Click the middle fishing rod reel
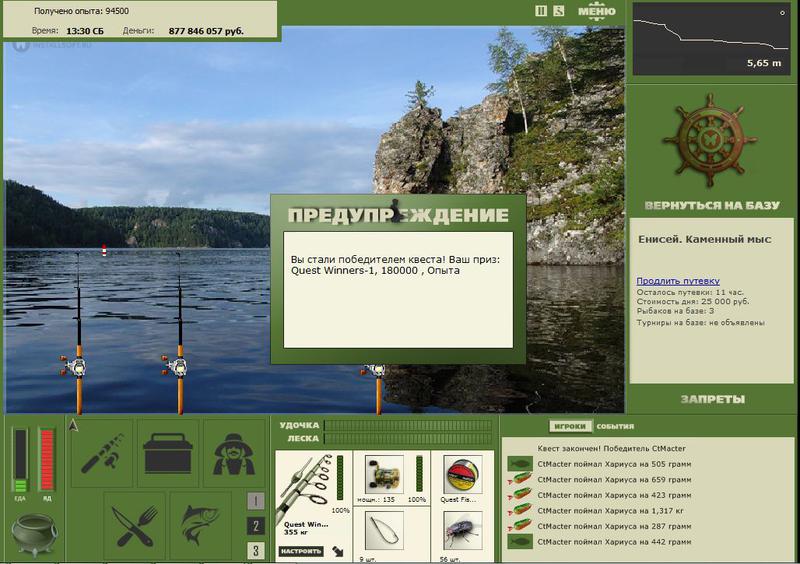 (176, 366)
